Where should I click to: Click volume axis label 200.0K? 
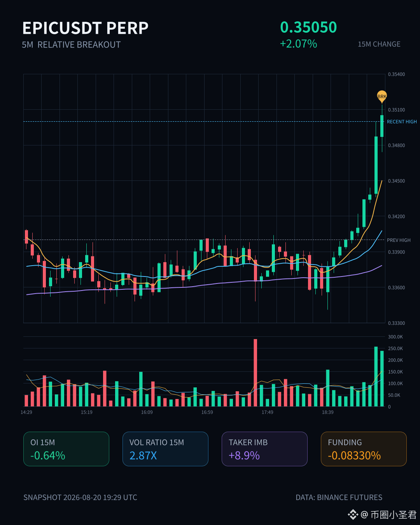[x=395, y=360]
